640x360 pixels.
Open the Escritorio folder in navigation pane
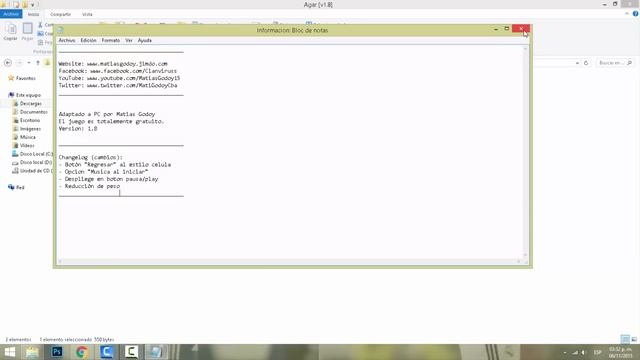point(30,120)
